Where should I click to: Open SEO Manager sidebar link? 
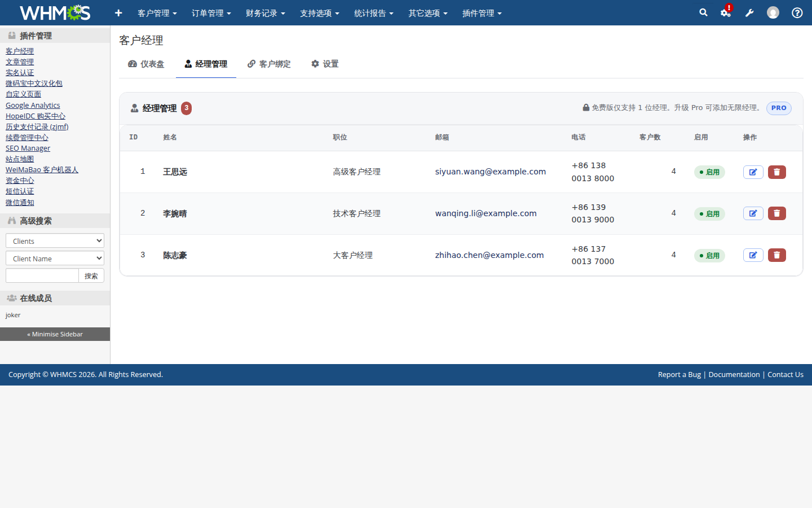[28, 148]
